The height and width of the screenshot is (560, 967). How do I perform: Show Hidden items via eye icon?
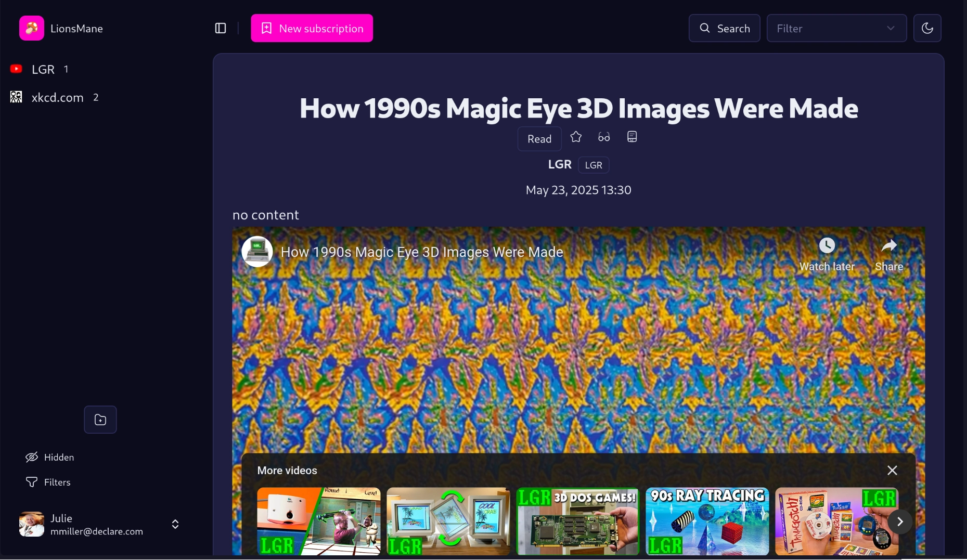[32, 457]
